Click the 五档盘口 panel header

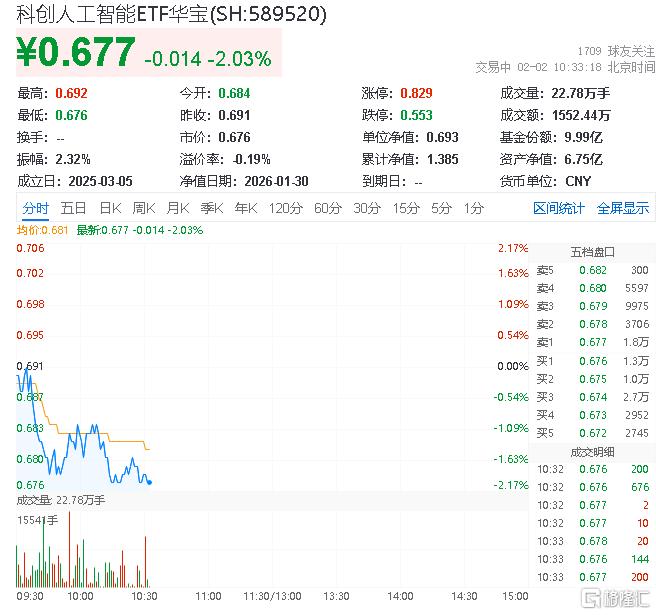tap(592, 252)
